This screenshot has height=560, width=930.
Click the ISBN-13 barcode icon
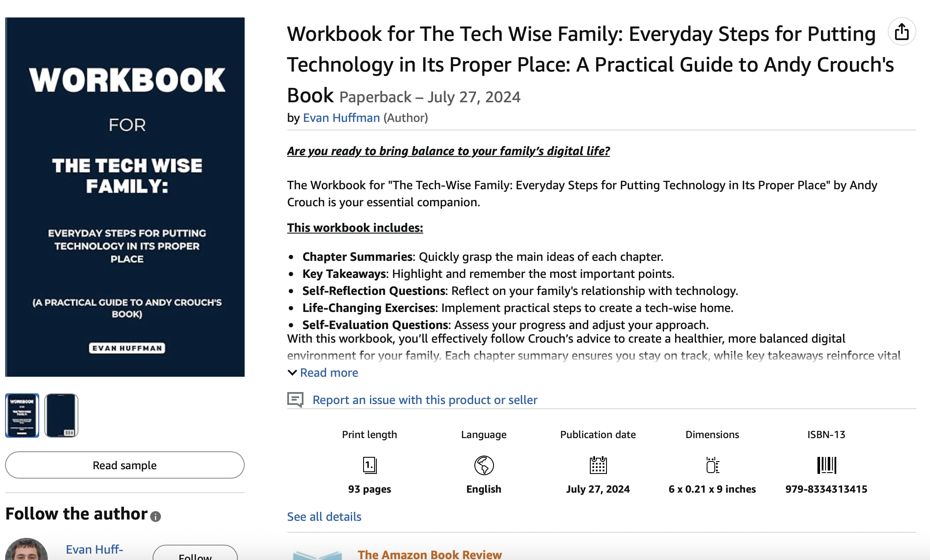pyautogui.click(x=826, y=465)
